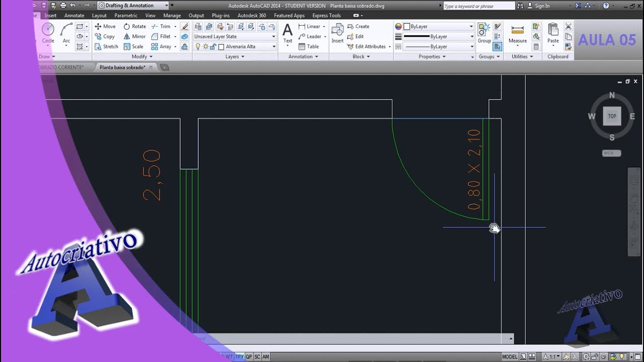Click the WCS coordinate system button

point(611,153)
